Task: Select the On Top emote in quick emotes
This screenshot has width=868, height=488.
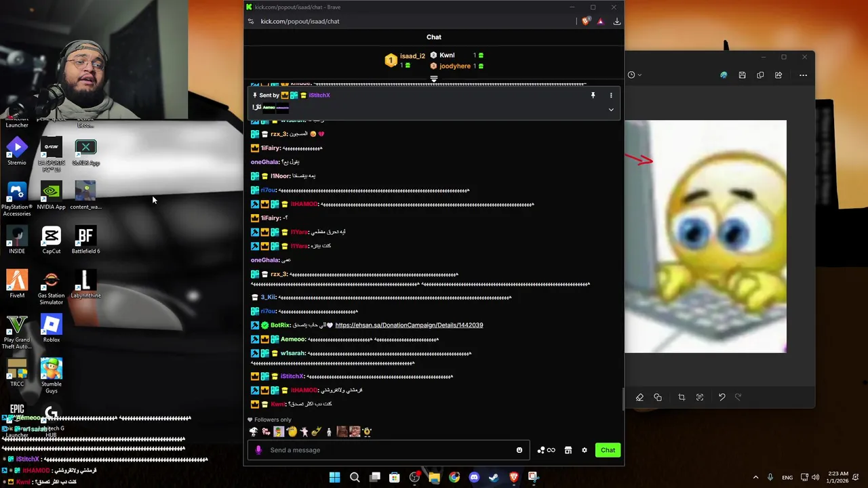Action: (x=266, y=432)
